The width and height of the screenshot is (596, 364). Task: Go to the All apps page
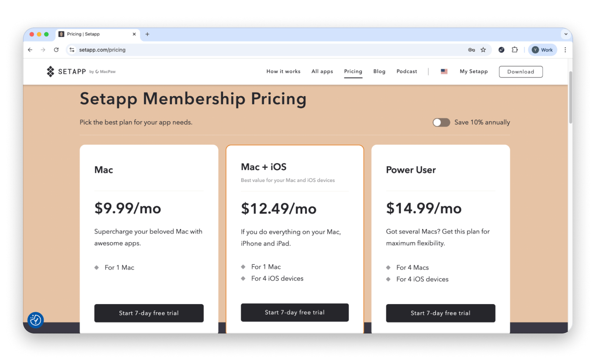pos(322,71)
